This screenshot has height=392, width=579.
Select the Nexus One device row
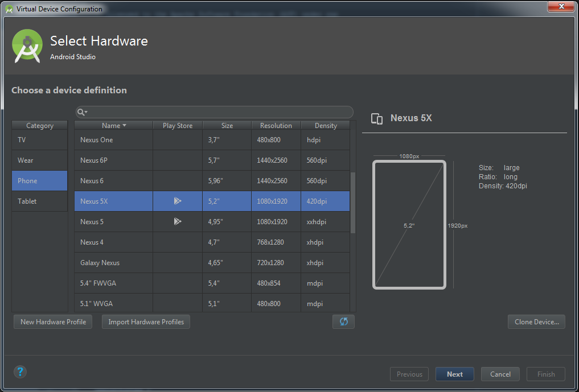[x=212, y=140]
